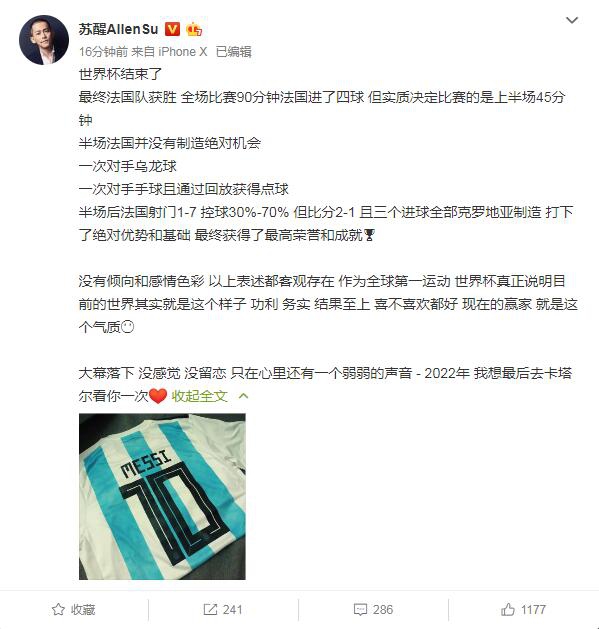Screen dimensions: 599x629
Task: Click the red heart emoji in post
Action: (158, 396)
